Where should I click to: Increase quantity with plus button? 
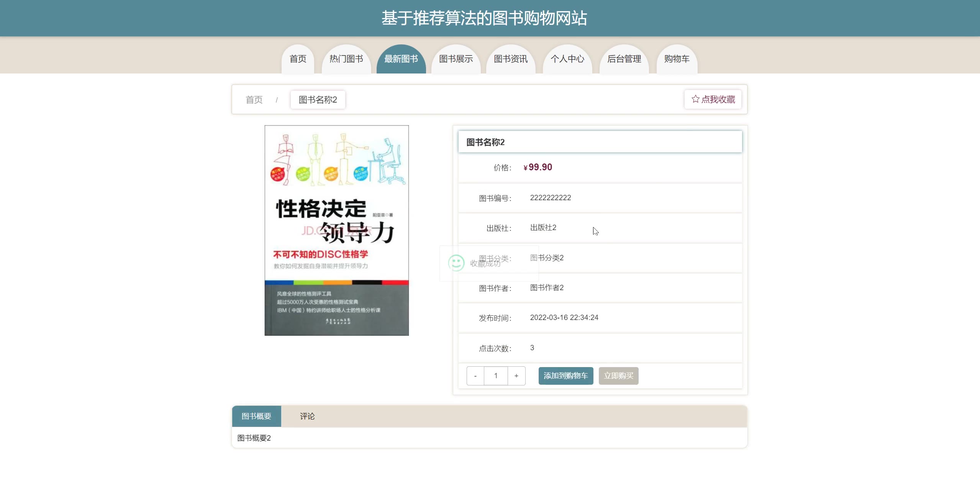pos(516,376)
